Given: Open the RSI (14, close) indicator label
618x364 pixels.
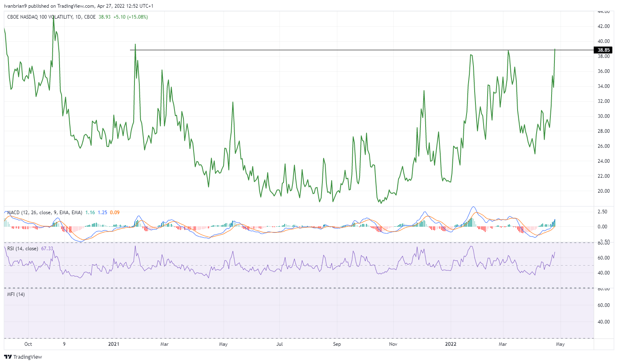Looking at the screenshot, I should click(x=23, y=249).
